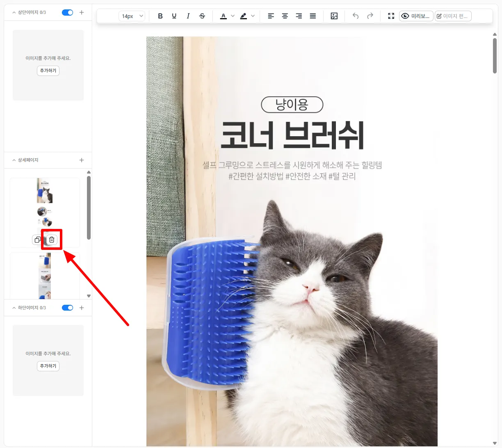
Task: Toggle the 하단이미지 switch
Action: 68,308
